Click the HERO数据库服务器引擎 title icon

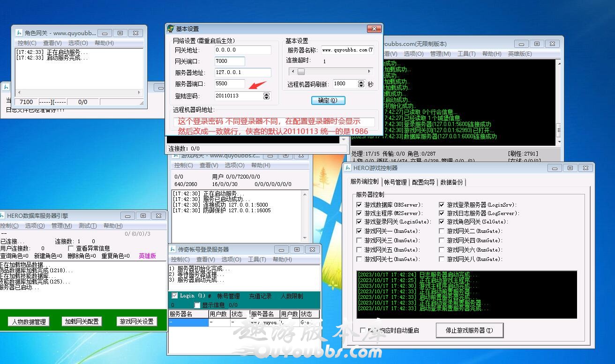point(2,216)
